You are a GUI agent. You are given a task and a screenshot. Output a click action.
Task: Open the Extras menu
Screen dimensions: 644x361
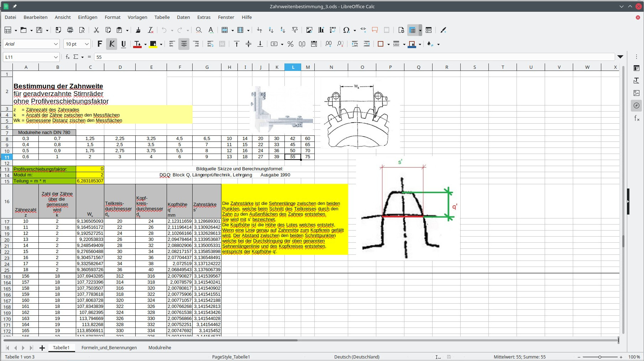(204, 17)
